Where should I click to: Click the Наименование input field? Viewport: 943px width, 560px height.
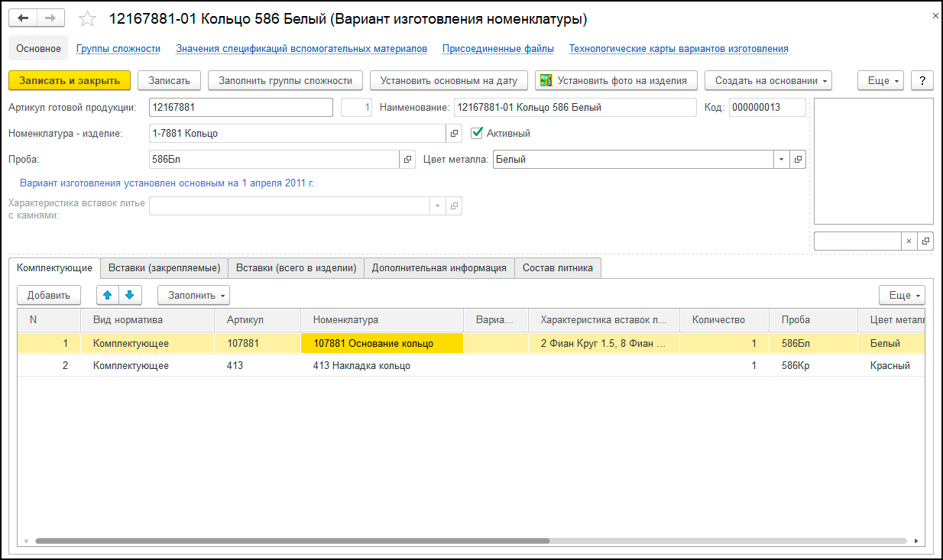click(575, 108)
